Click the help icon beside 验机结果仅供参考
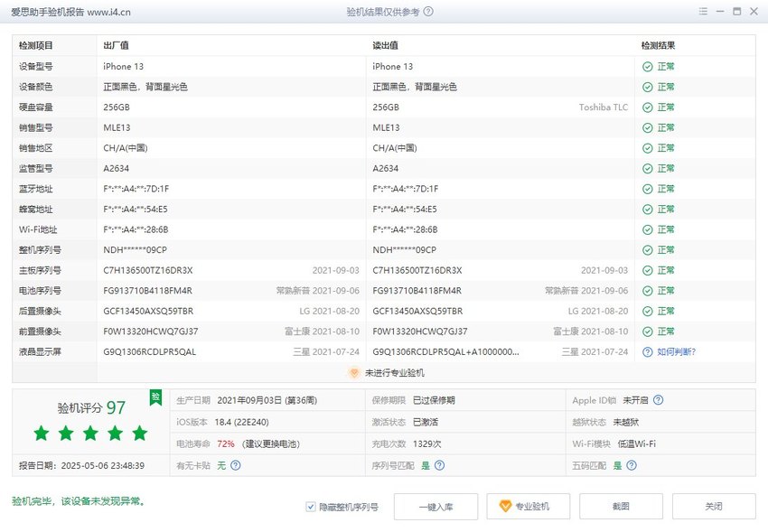Image resolution: width=768 pixels, height=532 pixels. (x=428, y=11)
